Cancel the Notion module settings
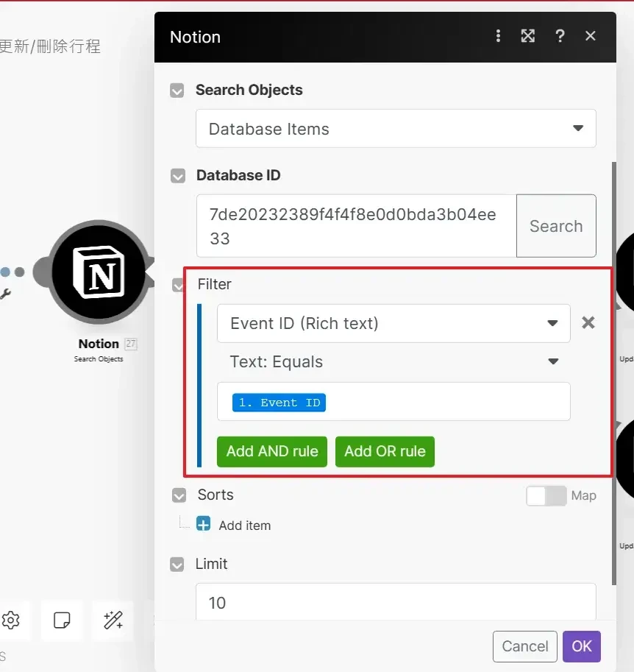Viewport: 634px width, 672px height. pos(524,646)
